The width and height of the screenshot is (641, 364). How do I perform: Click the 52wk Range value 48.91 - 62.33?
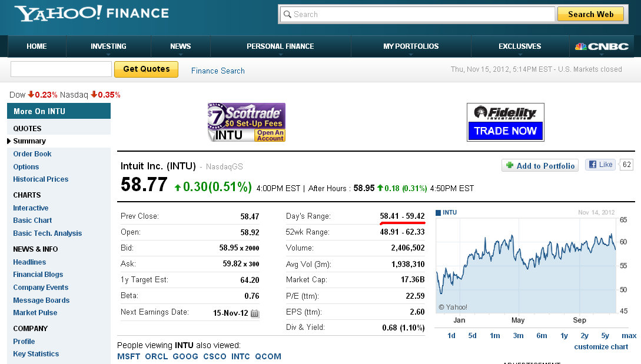(x=402, y=232)
